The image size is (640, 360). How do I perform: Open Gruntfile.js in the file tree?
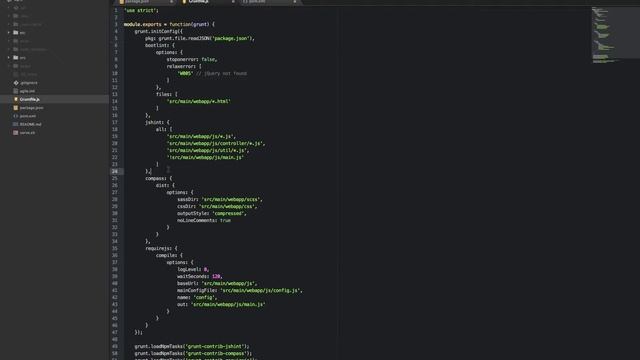point(30,99)
